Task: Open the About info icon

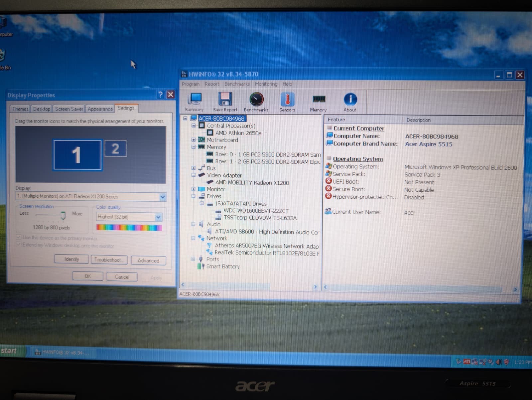Action: click(x=350, y=102)
